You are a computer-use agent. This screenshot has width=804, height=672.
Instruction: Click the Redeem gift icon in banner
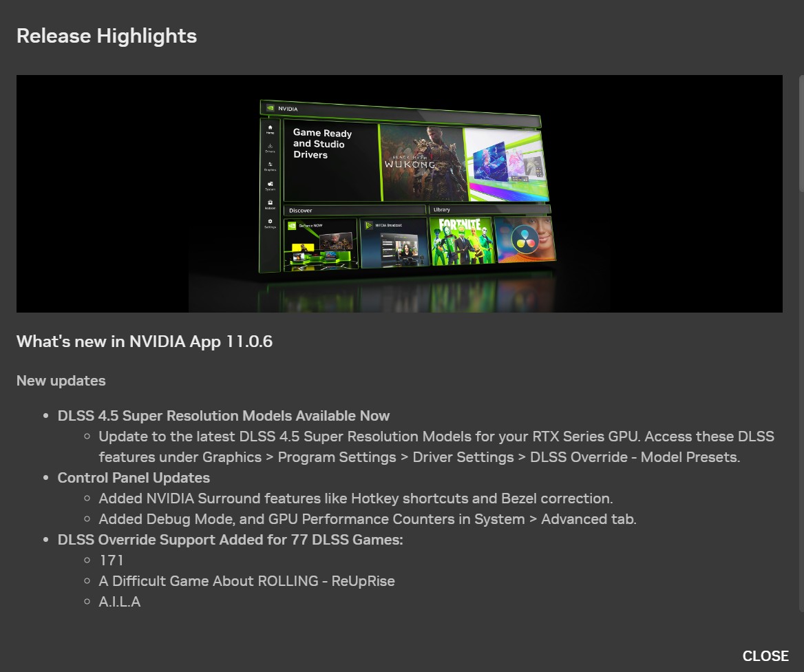[270, 204]
